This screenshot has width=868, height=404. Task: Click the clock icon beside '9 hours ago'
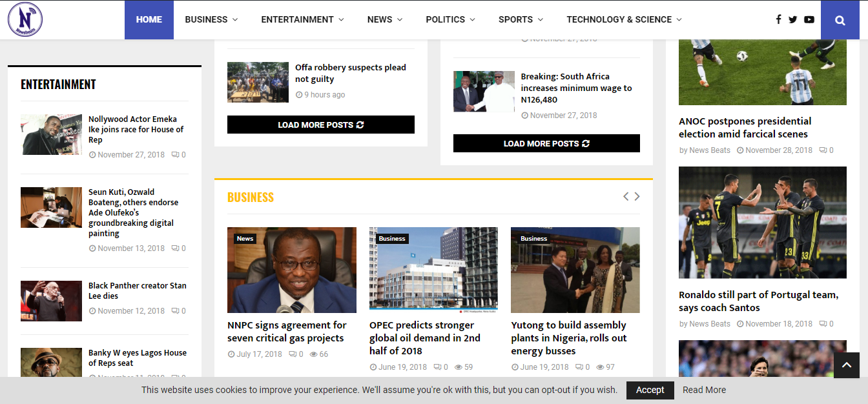coord(299,94)
